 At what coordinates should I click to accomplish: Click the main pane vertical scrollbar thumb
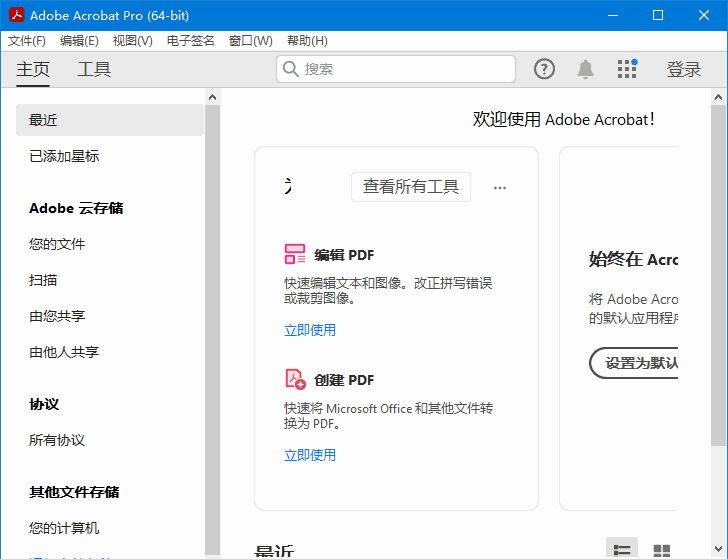coord(718,276)
